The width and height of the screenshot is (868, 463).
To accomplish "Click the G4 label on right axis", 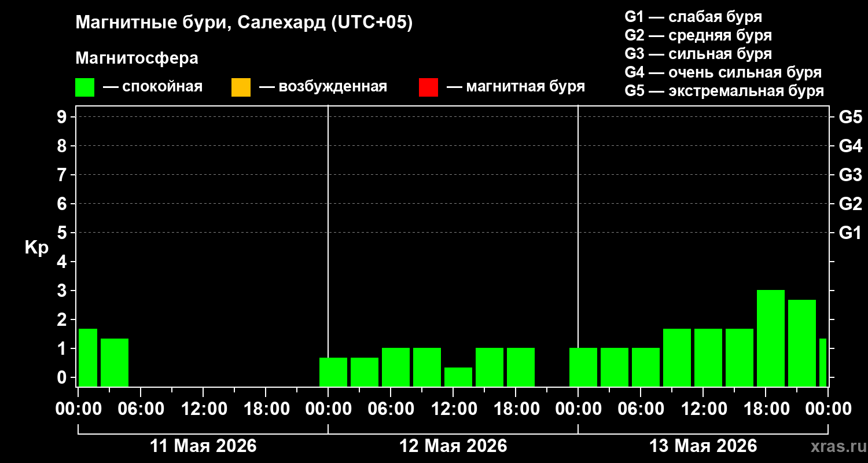I will point(850,146).
